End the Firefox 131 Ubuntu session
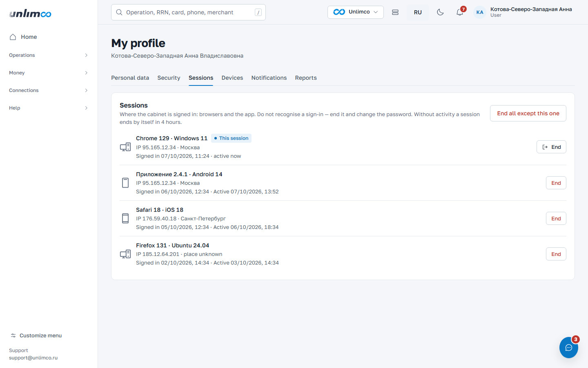This screenshot has height=368, width=588. pyautogui.click(x=556, y=254)
